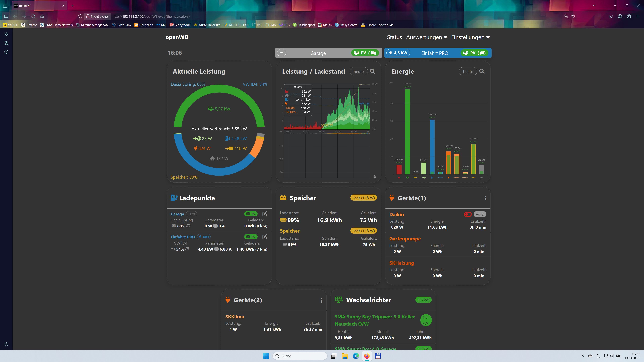
Task: Click the magnifier icon in Energie panel
Action: click(482, 71)
